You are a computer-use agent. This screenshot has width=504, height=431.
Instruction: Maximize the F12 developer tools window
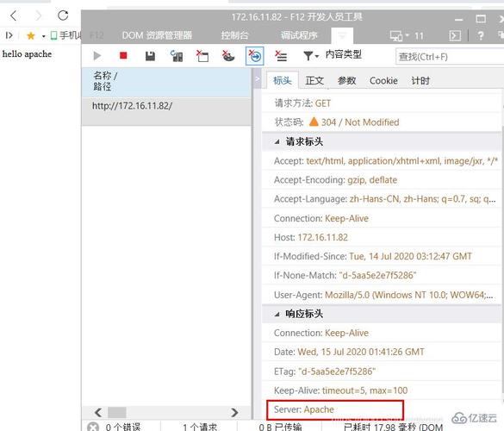click(481, 19)
